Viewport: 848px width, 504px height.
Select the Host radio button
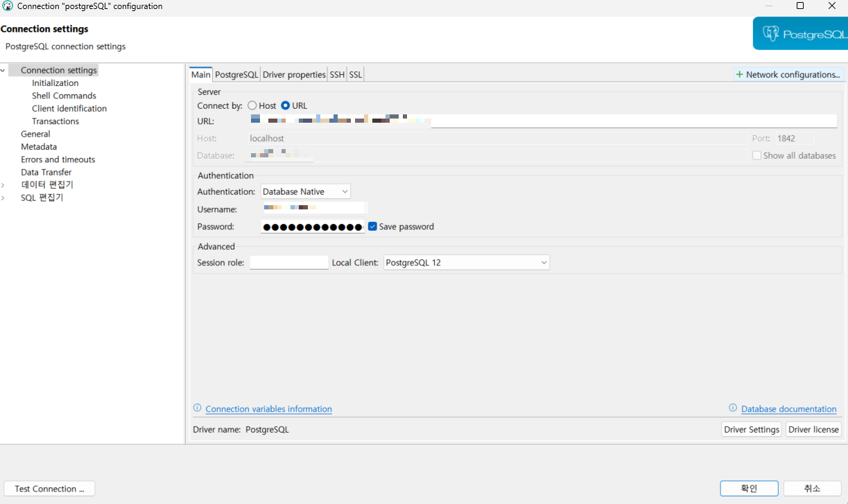[x=252, y=105]
